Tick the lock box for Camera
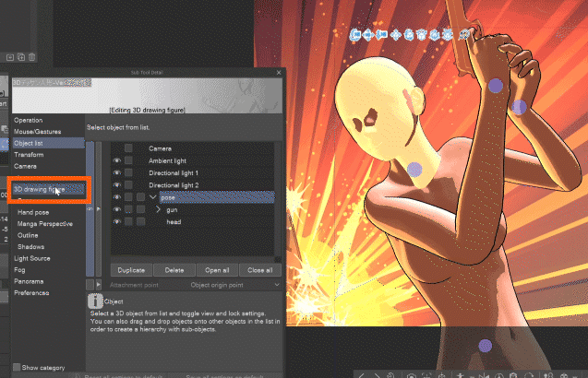Viewport: 588px width, 378px height. (128, 148)
